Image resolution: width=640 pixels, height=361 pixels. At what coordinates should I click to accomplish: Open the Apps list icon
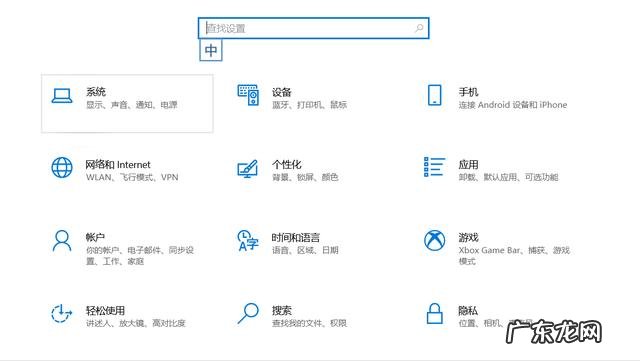pos(434,167)
